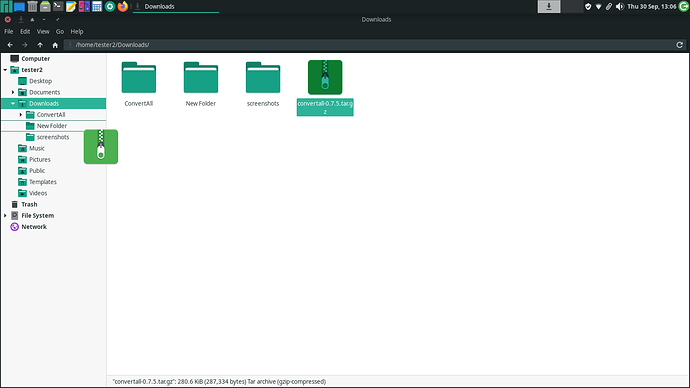
Task: Collapse the tester2 home tree node
Action: tap(5, 70)
